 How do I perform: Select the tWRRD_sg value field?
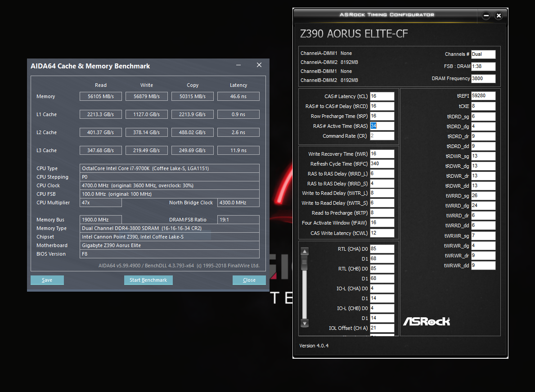coord(483,196)
